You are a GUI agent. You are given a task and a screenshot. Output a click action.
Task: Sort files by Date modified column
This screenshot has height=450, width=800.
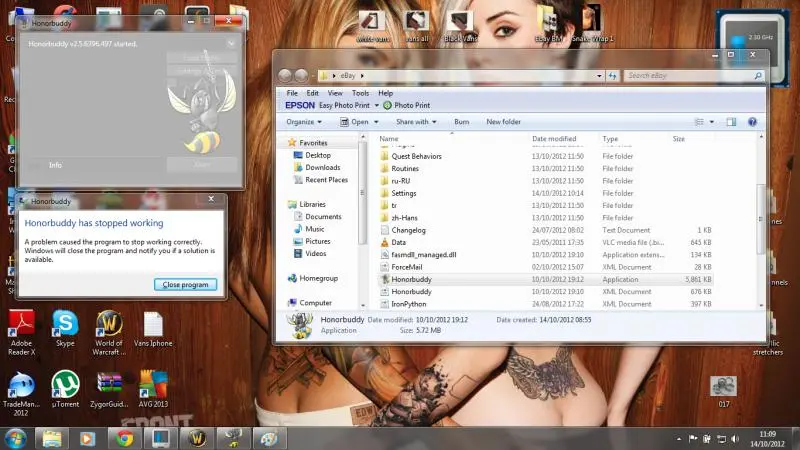point(554,138)
